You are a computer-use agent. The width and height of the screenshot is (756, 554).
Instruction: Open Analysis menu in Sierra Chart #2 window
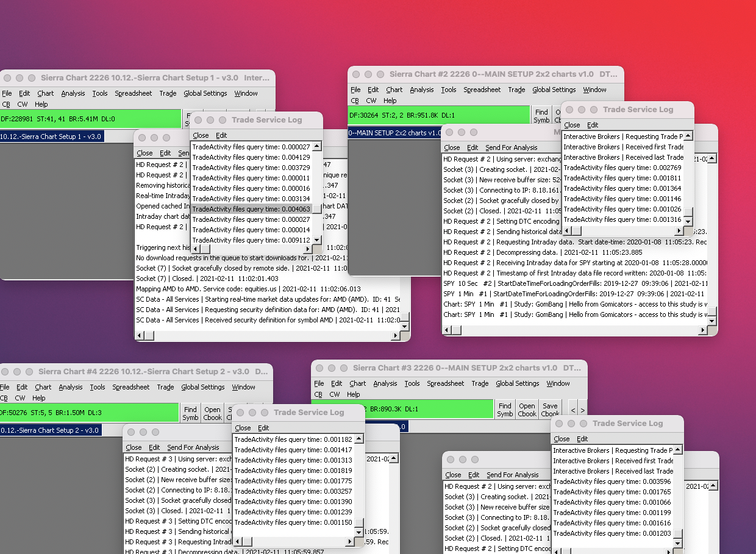click(x=422, y=90)
